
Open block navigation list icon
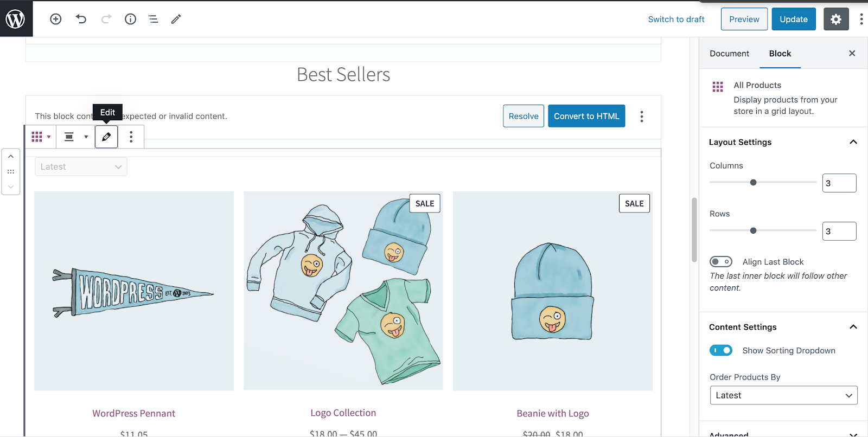point(154,19)
